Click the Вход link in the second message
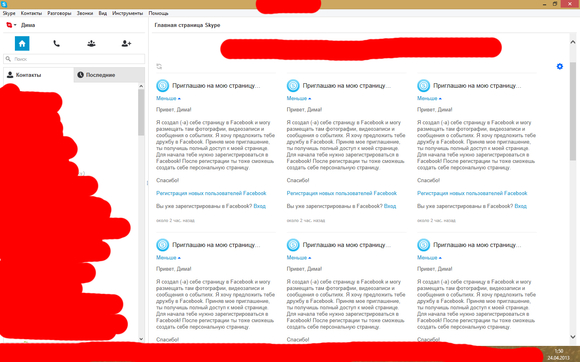Image resolution: width=580 pixels, height=362 pixels. point(390,206)
